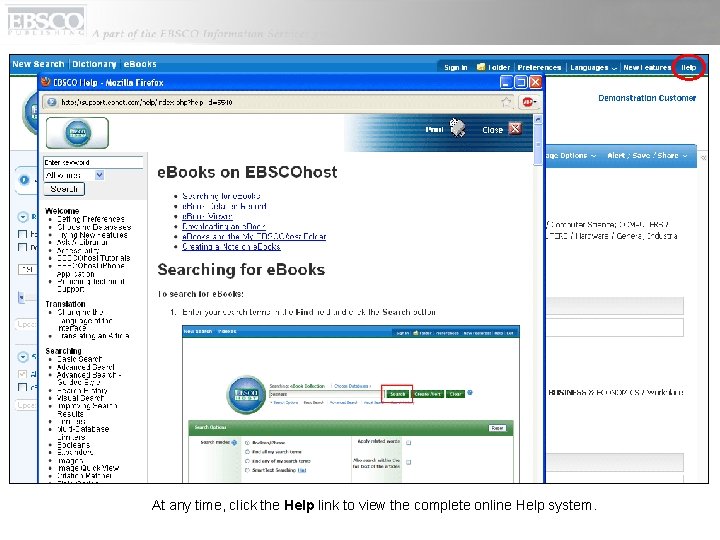Open the eBooks menu item

click(140, 64)
